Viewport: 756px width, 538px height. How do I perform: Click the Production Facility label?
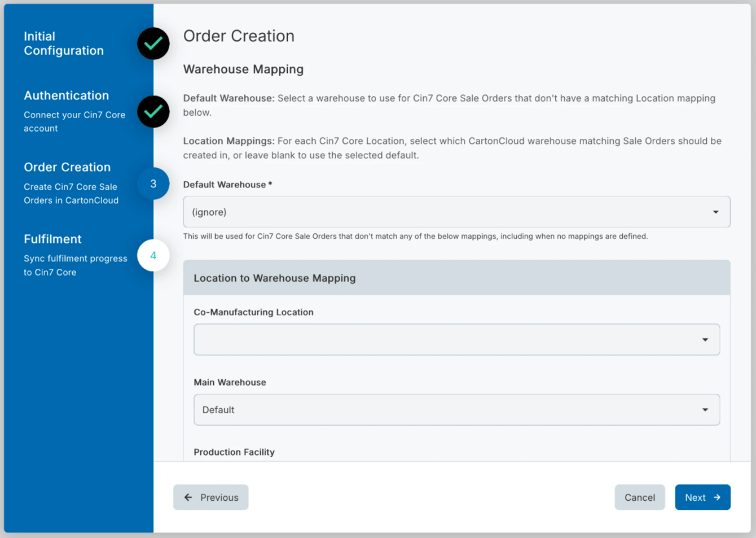coord(234,452)
